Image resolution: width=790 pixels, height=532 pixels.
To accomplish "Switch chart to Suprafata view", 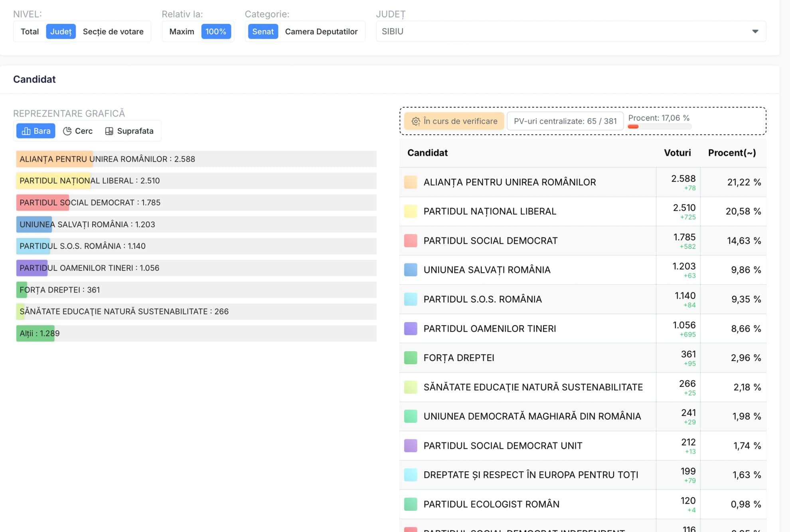I will pos(129,131).
